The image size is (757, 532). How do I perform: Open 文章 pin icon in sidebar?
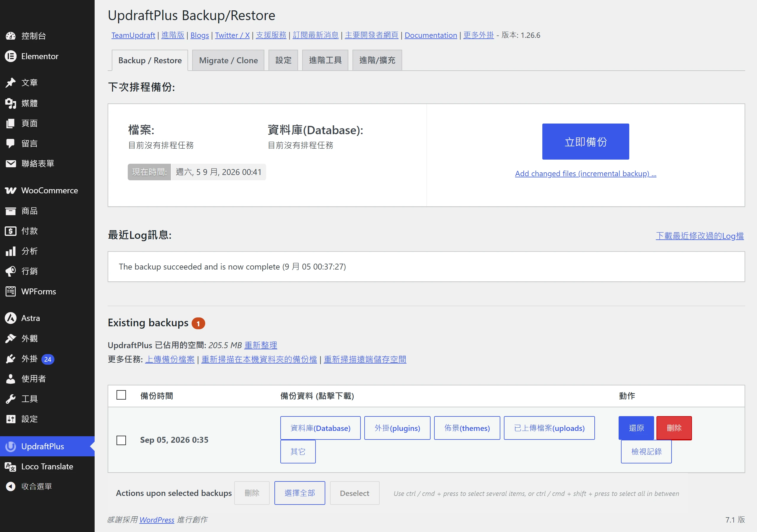(11, 83)
